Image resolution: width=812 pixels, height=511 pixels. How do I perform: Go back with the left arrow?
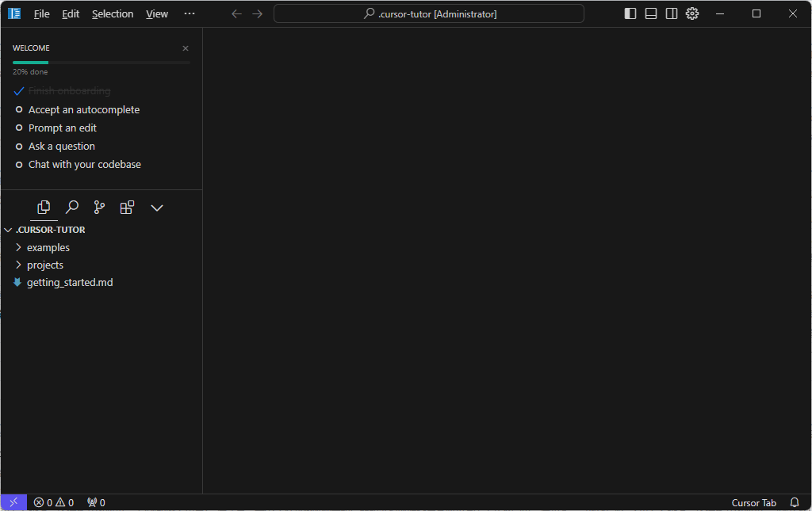click(x=236, y=13)
